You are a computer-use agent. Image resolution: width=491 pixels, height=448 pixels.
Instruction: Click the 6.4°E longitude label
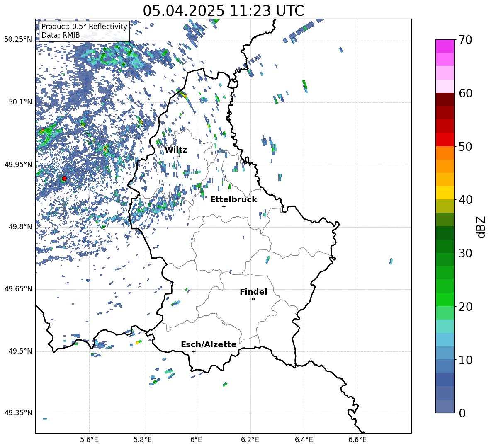[x=304, y=440]
